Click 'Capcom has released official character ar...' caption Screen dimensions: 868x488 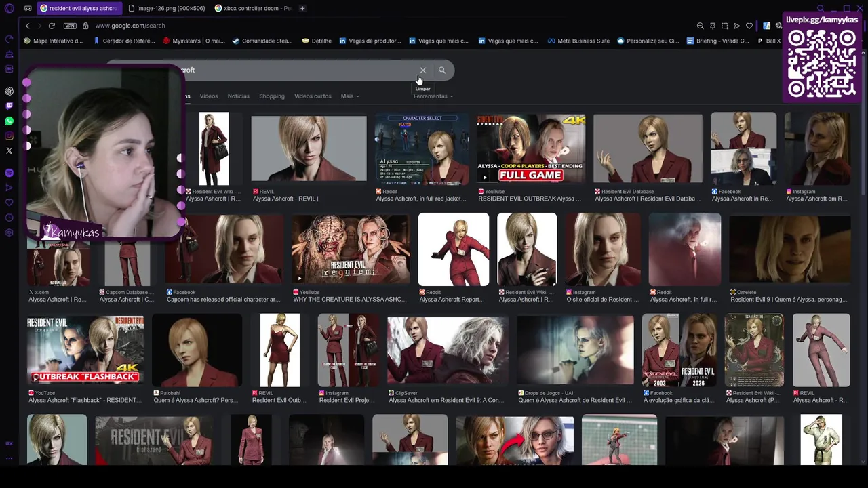(223, 300)
